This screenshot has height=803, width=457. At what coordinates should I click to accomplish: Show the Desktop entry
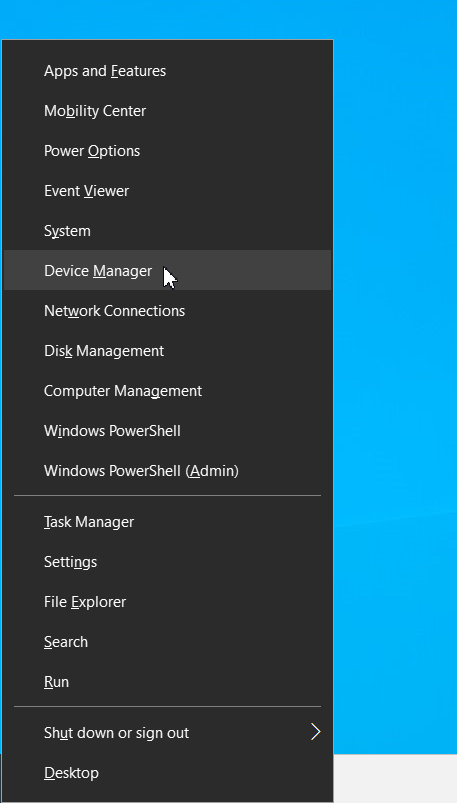pyautogui.click(x=167, y=772)
